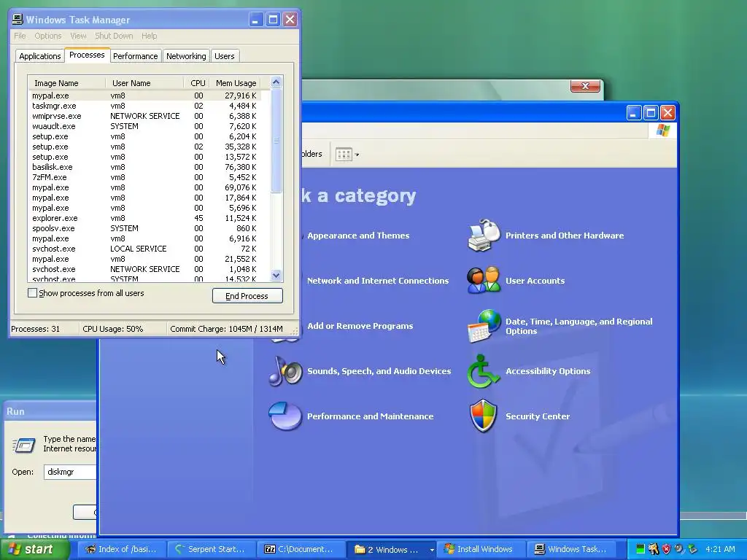The image size is (747, 560).
Task: Click the Task Manager title bar icon
Action: coord(18,19)
